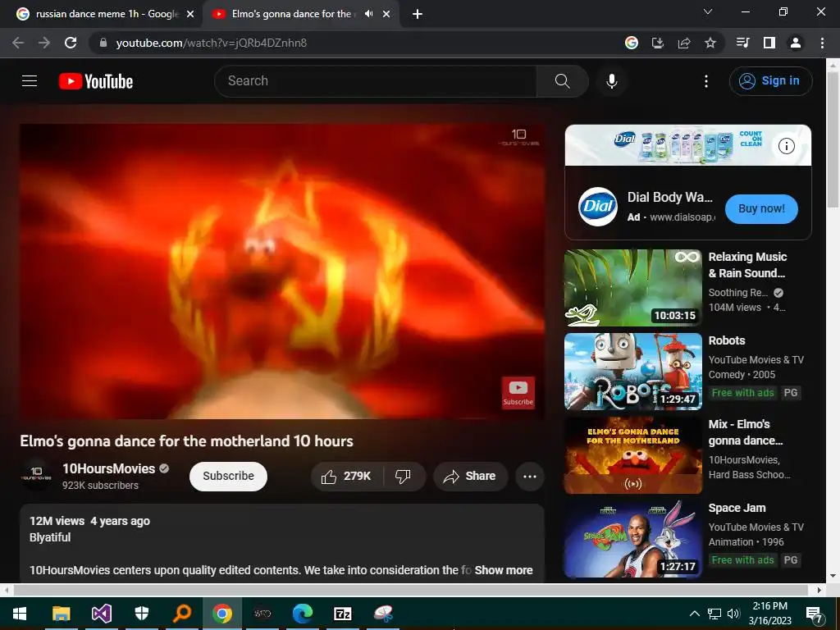This screenshot has height=630, width=840.
Task: Open Microsoft Edge from taskbar
Action: click(302, 614)
